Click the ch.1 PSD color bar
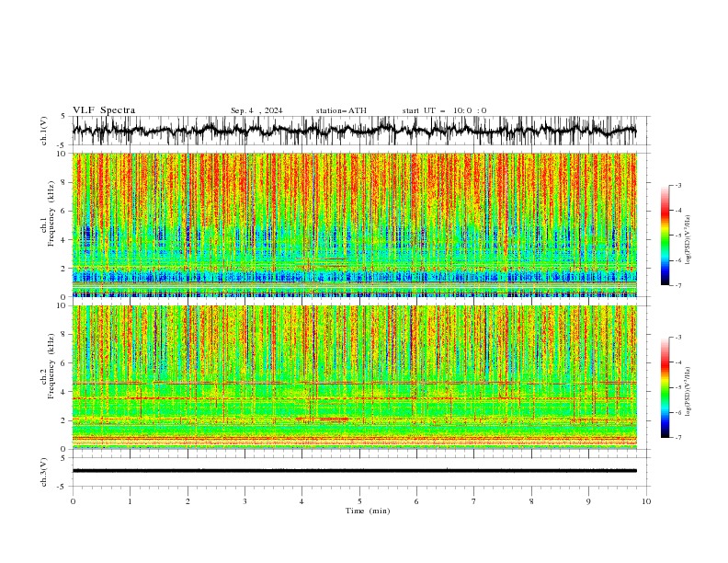 coord(665,236)
